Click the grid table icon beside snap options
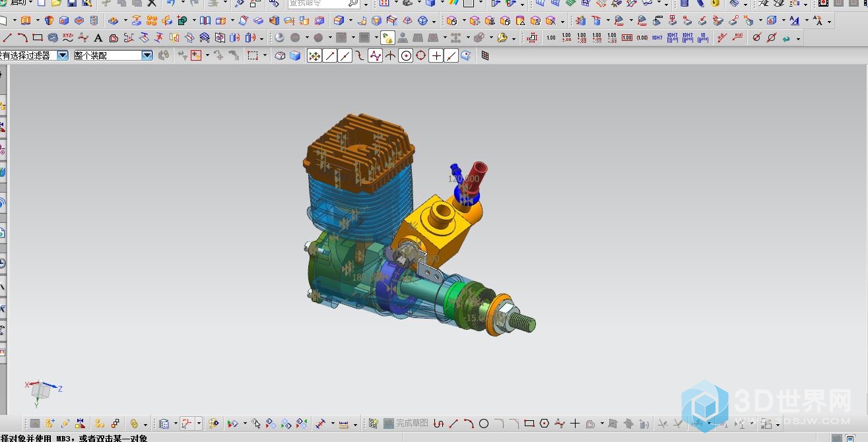Viewport: 868px width, 442px height. point(485,56)
